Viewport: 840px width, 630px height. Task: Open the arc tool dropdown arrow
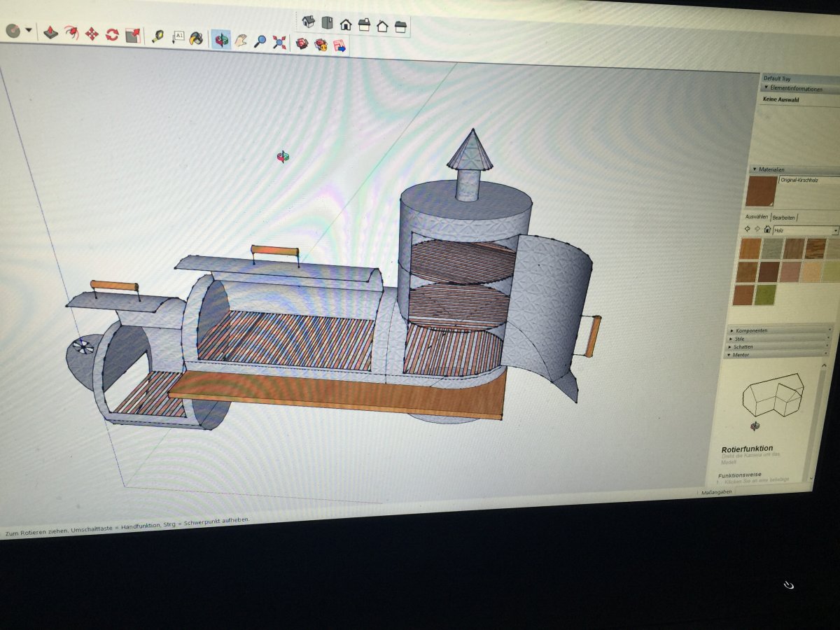point(29,30)
